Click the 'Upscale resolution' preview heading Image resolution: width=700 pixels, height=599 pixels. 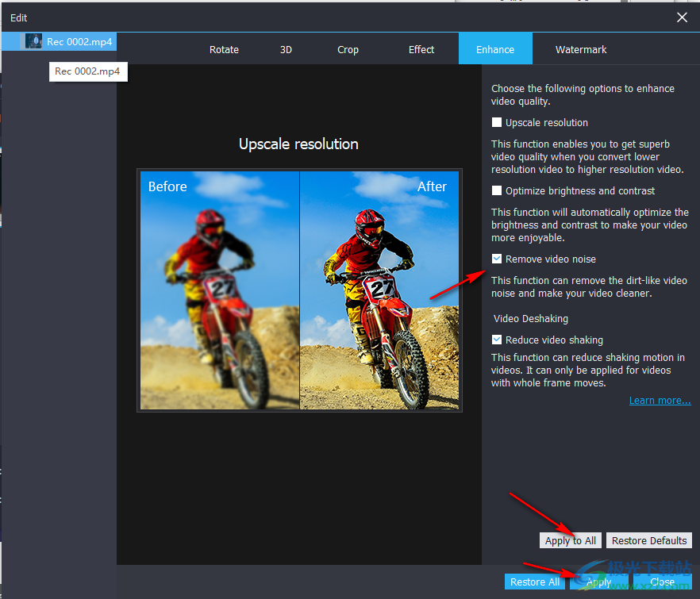(x=298, y=144)
